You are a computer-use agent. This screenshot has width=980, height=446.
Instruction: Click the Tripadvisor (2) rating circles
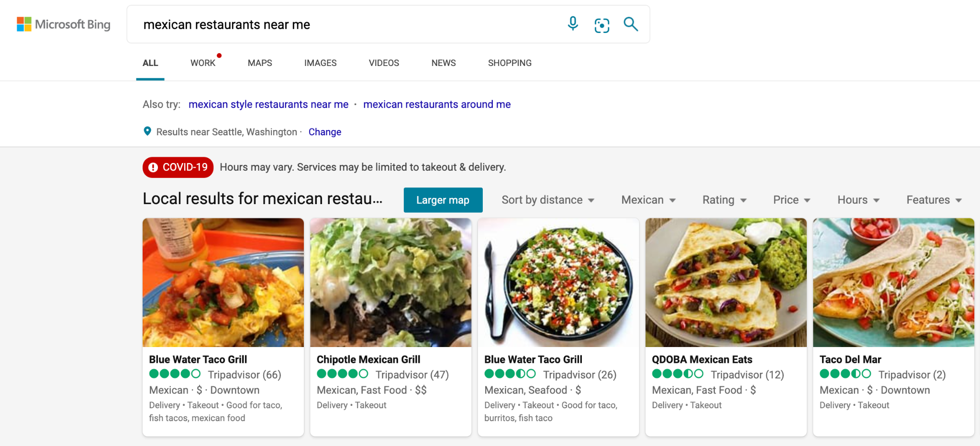pyautogui.click(x=846, y=374)
